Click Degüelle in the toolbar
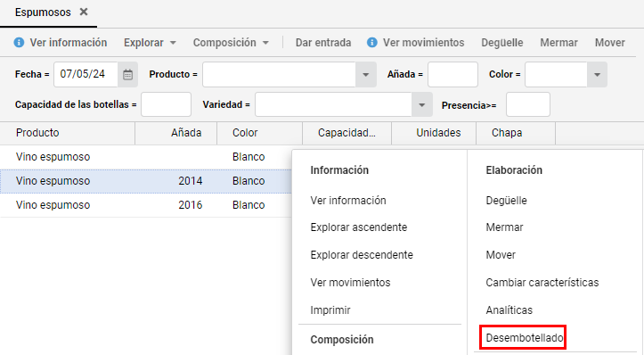Image resolution: width=644 pixels, height=355 pixels. [x=501, y=43]
